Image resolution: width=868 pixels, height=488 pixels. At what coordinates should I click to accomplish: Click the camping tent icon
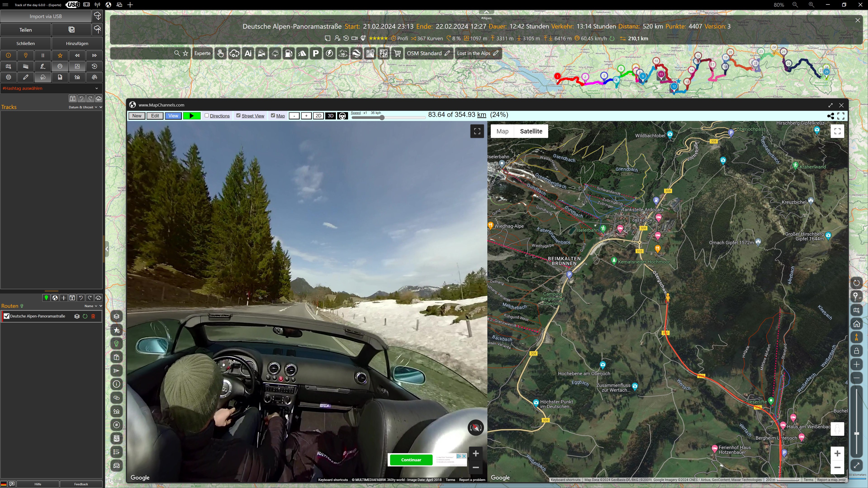[x=302, y=53]
